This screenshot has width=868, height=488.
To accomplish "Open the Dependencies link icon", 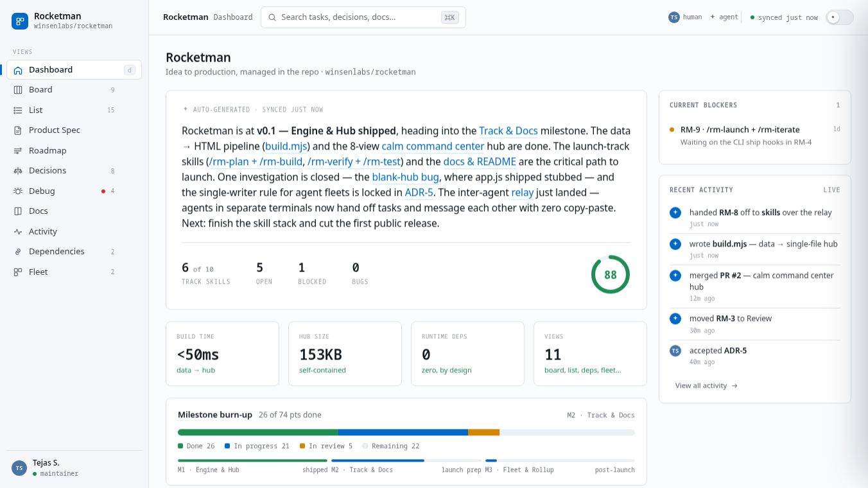I will 18,252.
